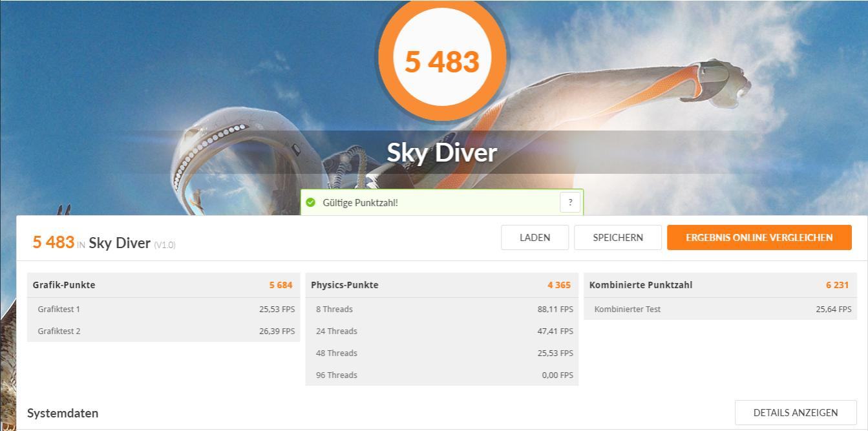Screen dimensions: 868x431
Task: Show system details via DETAILS ANZEIGEN
Action: coord(796,412)
